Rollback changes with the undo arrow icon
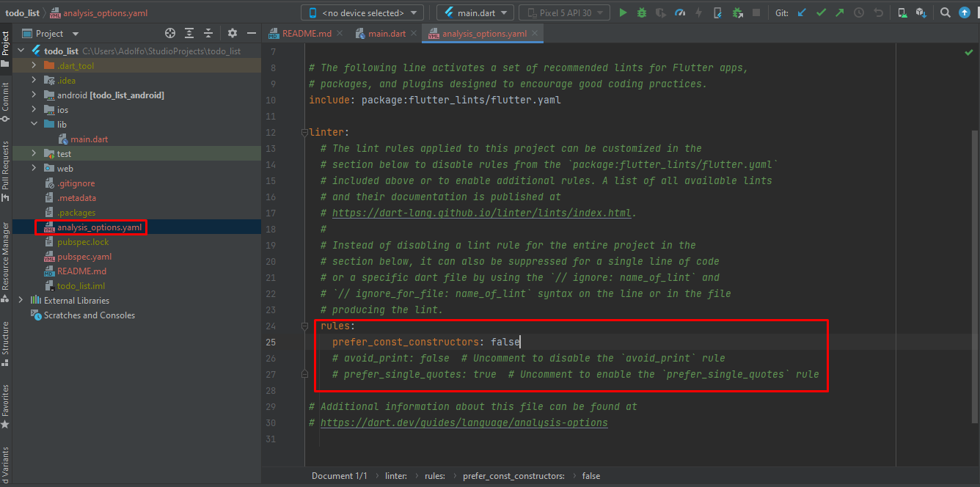 (x=878, y=12)
